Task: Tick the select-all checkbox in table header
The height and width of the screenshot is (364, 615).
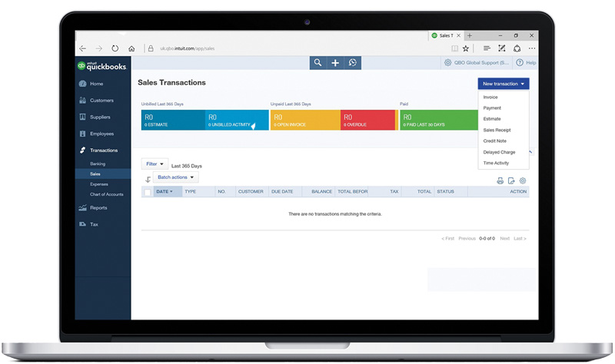Action: click(148, 192)
